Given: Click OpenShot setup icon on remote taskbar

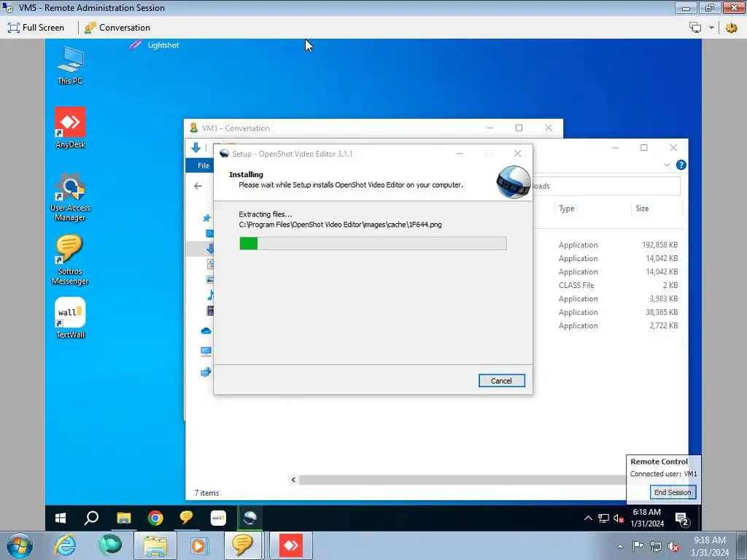Looking at the screenshot, I should click(249, 518).
